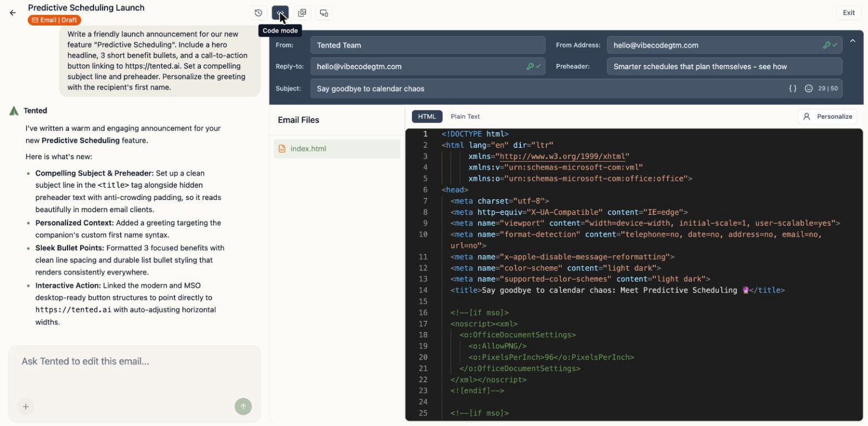This screenshot has height=426, width=868.
Task: Edit the From Address field
Action: (725, 45)
